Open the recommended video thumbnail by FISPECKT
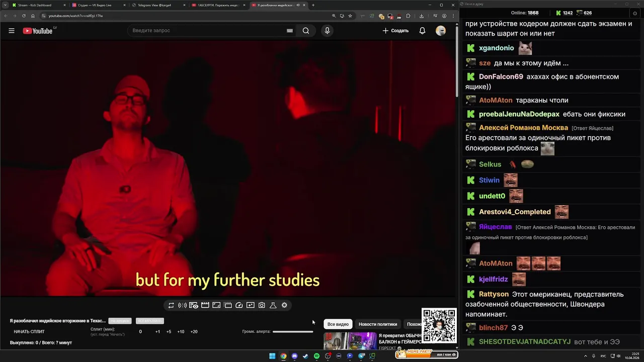Image resolution: width=644 pixels, height=362 pixels. click(350, 341)
